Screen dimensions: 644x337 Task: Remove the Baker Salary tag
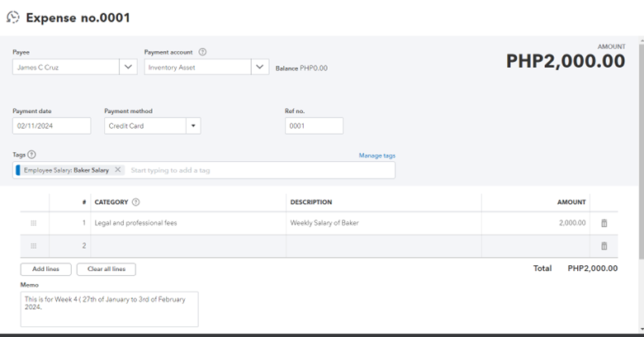pos(118,170)
